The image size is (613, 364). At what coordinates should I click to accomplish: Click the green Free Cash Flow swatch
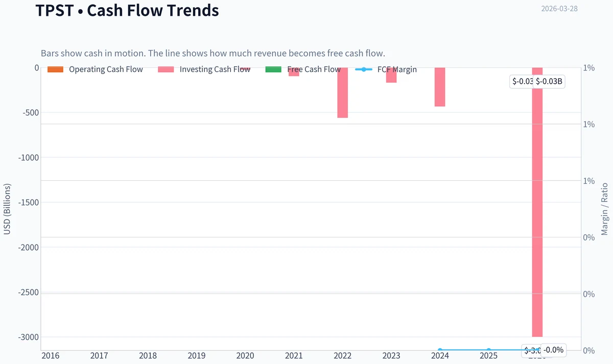pyautogui.click(x=273, y=69)
